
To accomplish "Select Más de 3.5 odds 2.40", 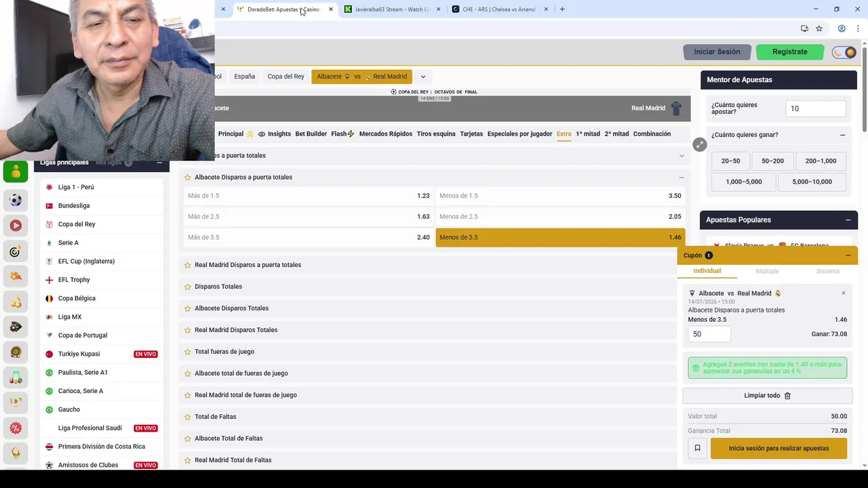I will coord(309,237).
